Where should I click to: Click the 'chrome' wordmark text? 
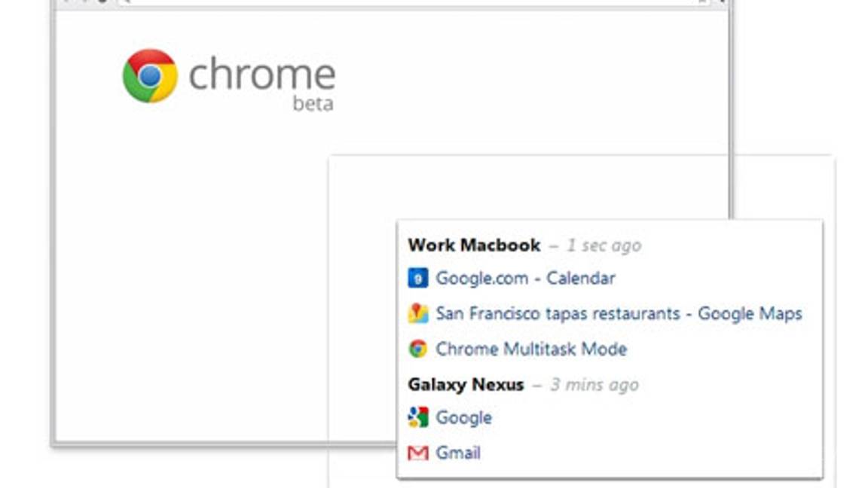[x=261, y=75]
